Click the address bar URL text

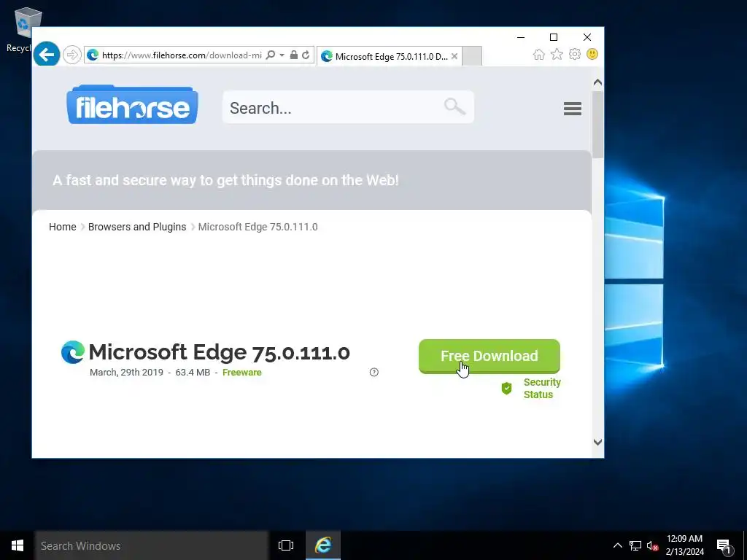coord(182,55)
